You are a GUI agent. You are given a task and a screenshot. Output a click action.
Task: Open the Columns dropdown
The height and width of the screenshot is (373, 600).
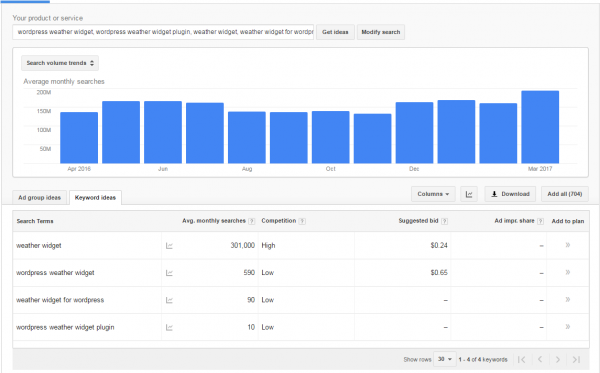[433, 194]
